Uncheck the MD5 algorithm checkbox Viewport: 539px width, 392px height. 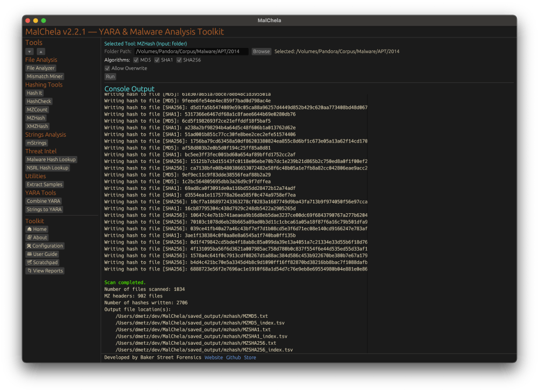(136, 60)
